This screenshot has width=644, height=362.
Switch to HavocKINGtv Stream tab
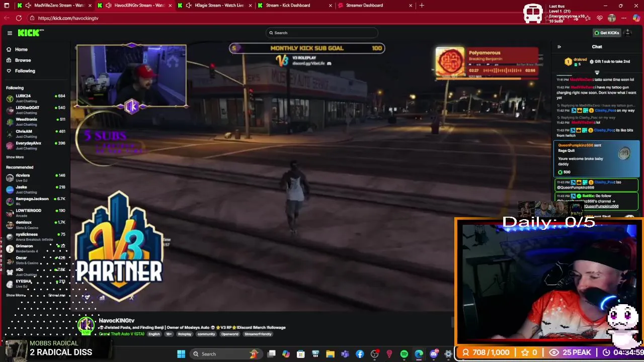[135, 6]
